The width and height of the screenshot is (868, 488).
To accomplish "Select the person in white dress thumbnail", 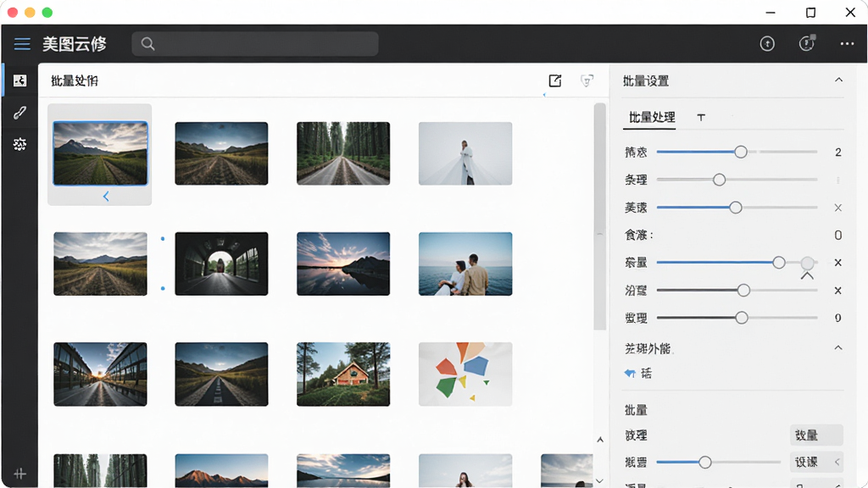I will click(x=465, y=153).
